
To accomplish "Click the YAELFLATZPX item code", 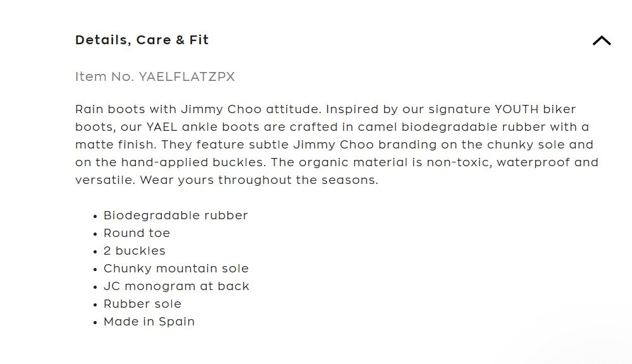I will click(x=186, y=77).
